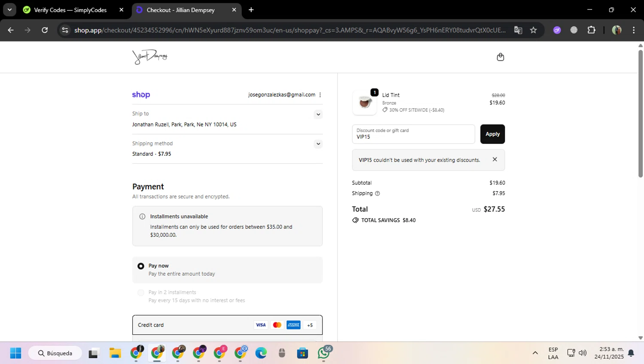Expand the Ship to address section
644x364 pixels.
318,114
